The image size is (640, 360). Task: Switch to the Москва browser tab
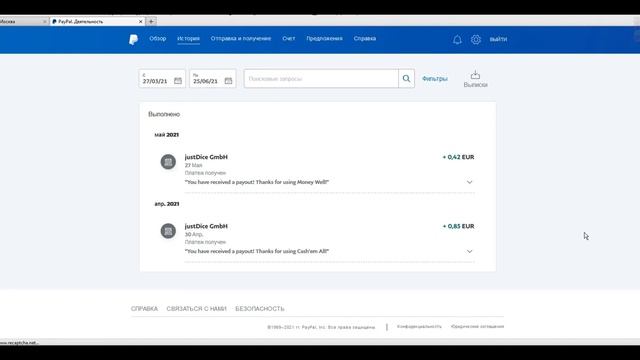24,22
